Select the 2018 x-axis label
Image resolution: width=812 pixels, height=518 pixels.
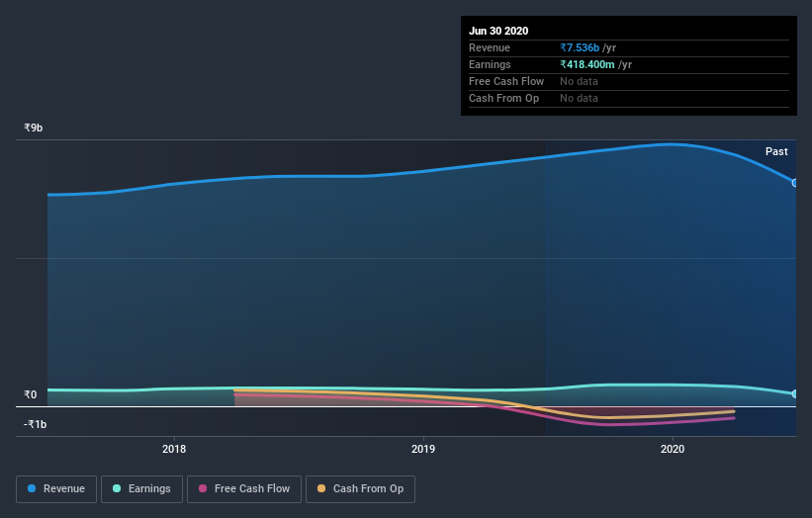[x=174, y=449]
